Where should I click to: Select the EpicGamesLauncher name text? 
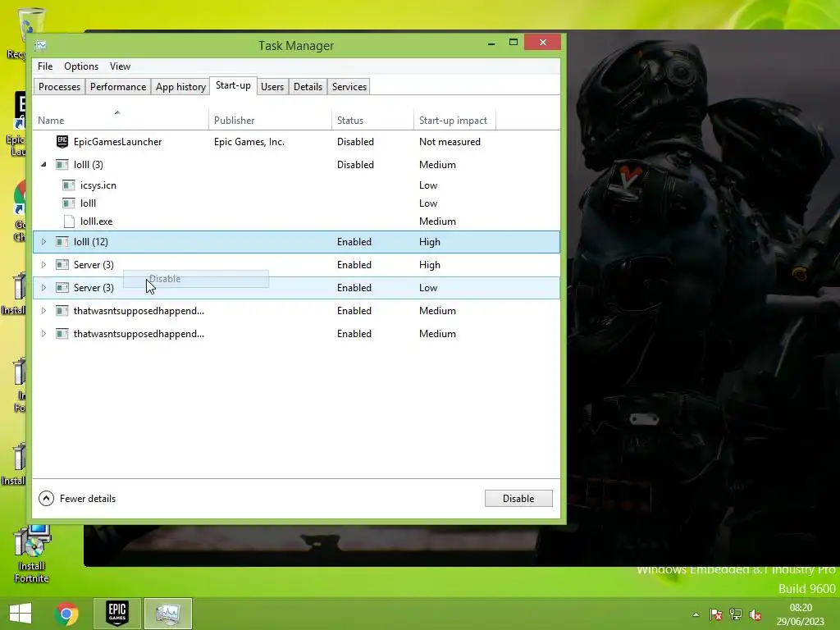click(x=118, y=142)
